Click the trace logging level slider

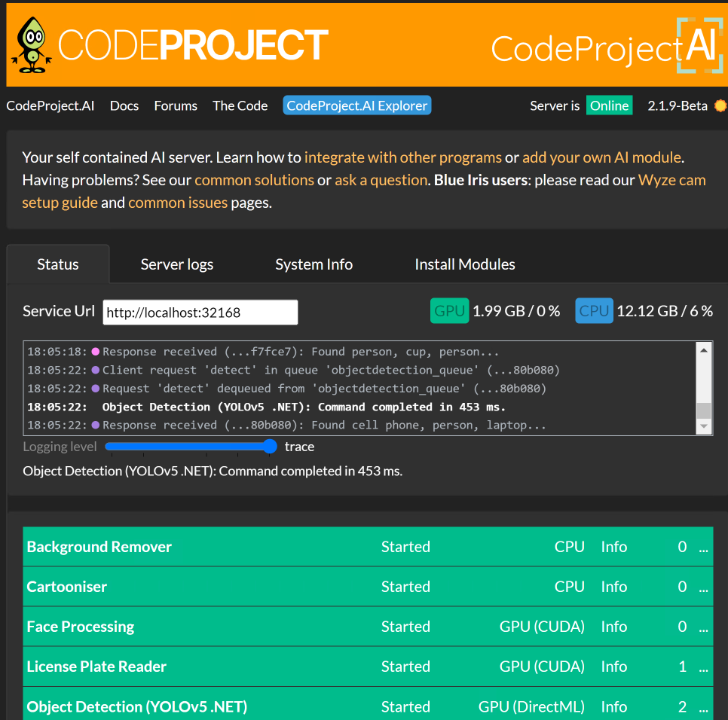271,446
